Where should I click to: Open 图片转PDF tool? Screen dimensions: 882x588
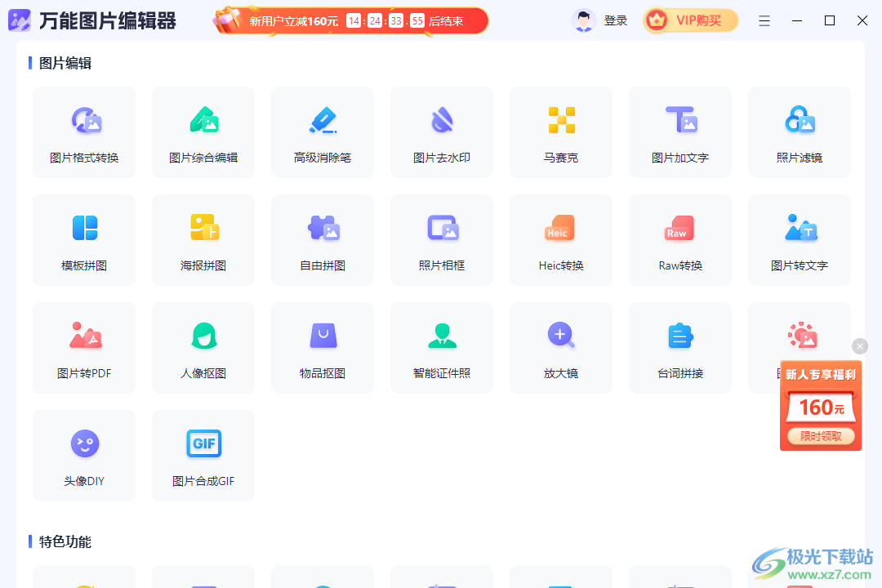tap(84, 348)
